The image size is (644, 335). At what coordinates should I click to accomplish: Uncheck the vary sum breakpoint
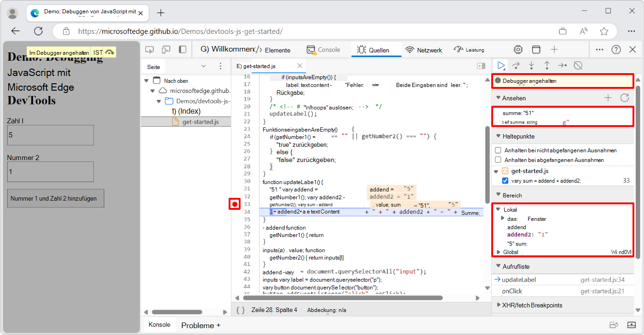(505, 180)
